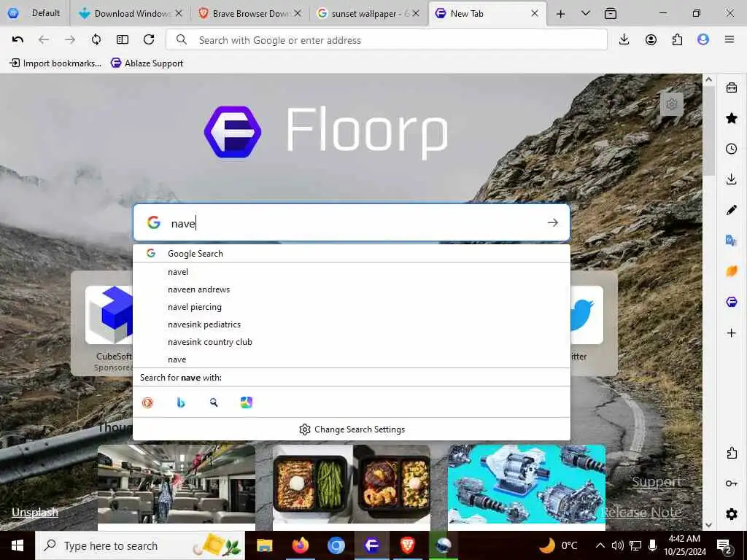Close the sunset wallpaper tab

point(416,13)
